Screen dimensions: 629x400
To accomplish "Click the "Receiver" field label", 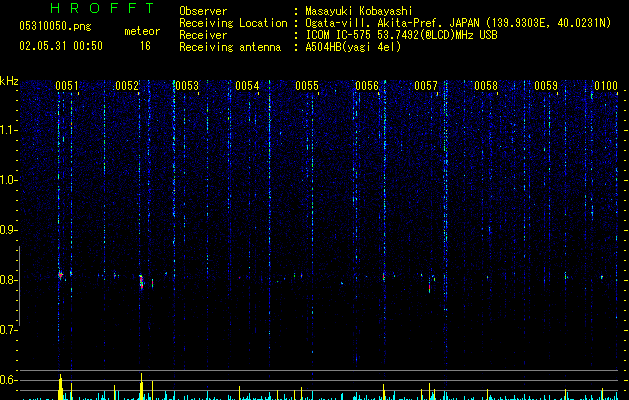I will pyautogui.click(x=203, y=35).
